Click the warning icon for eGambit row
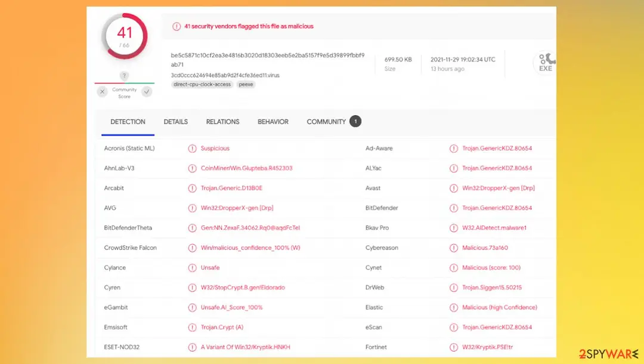Image resolution: width=644 pixels, height=364 pixels. click(x=192, y=307)
